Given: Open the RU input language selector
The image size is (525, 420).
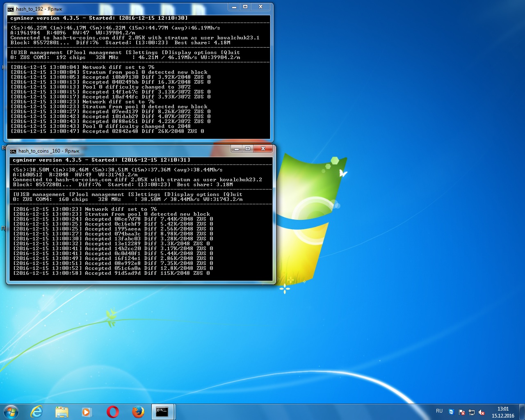Looking at the screenshot, I should click(439, 411).
